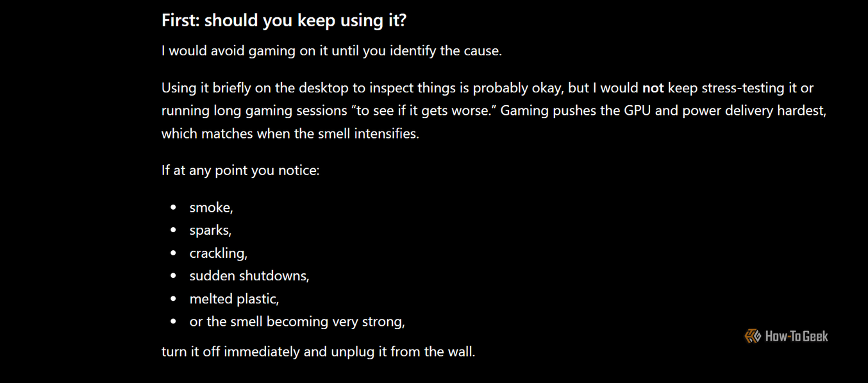Screen dimensions: 868x383
Task: Click 'or the smell becoming very strong,' item
Action: tap(297, 321)
